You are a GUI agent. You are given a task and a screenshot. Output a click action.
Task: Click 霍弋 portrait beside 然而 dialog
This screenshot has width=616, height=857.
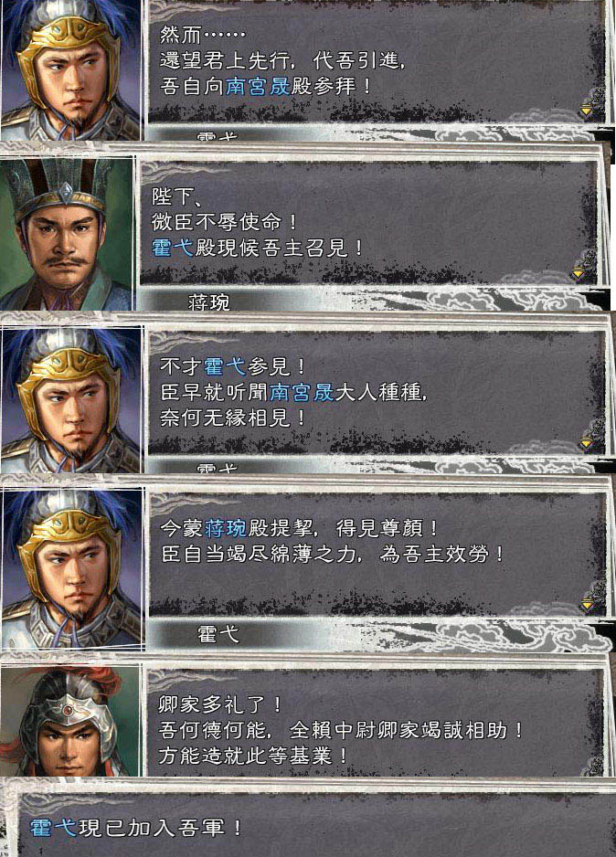coord(71,70)
